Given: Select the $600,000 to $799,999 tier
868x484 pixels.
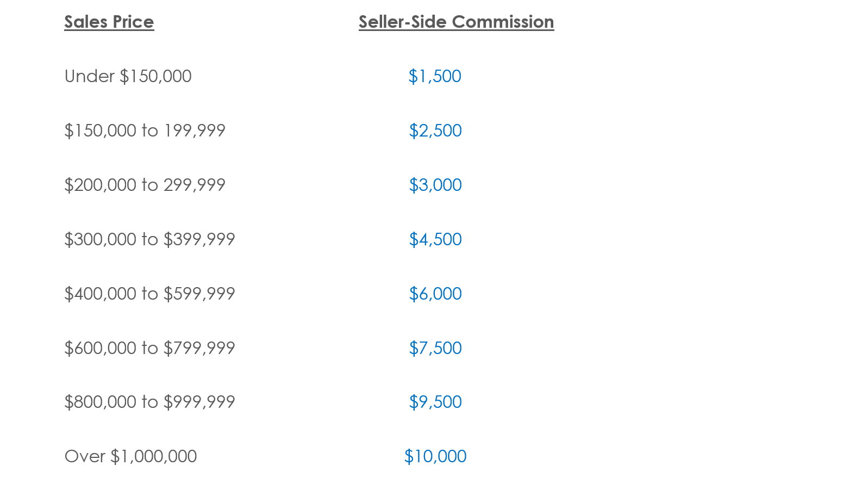Looking at the screenshot, I should coord(149,348).
